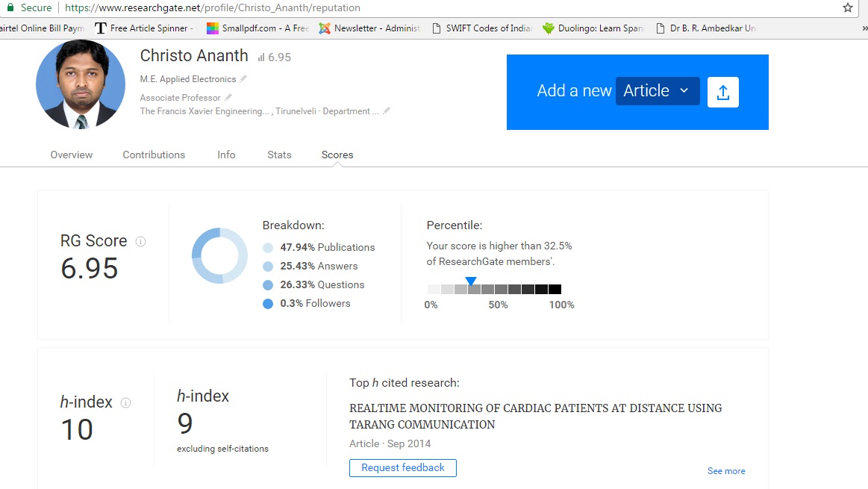Click the Christo Ananth name heading
868x489 pixels.
pos(194,55)
